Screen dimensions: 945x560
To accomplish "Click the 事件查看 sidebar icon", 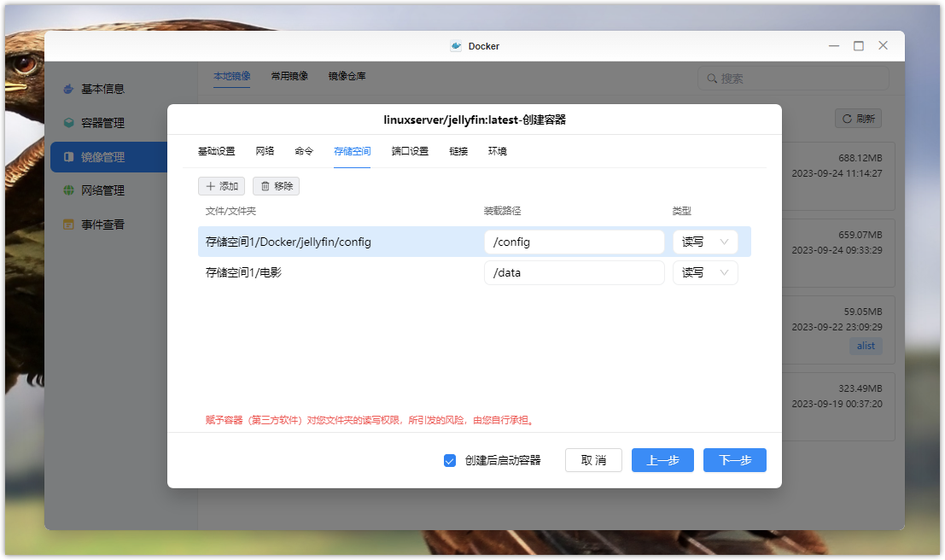I will click(68, 225).
